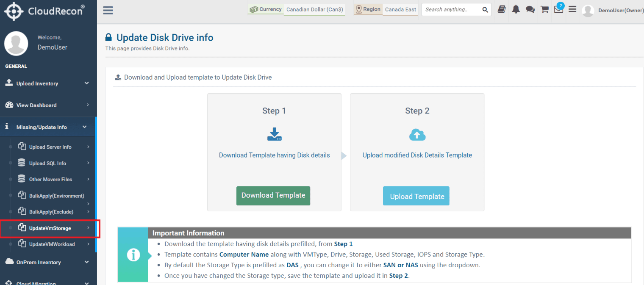Collapse the Missing/Update Info chevron
This screenshot has height=285, width=644.
85,127
